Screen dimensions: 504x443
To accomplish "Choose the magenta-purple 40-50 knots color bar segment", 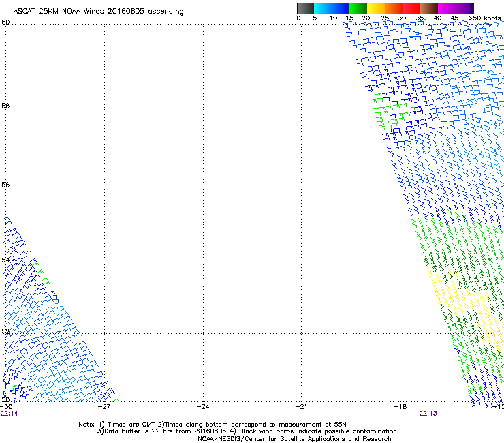I will 456,8.
